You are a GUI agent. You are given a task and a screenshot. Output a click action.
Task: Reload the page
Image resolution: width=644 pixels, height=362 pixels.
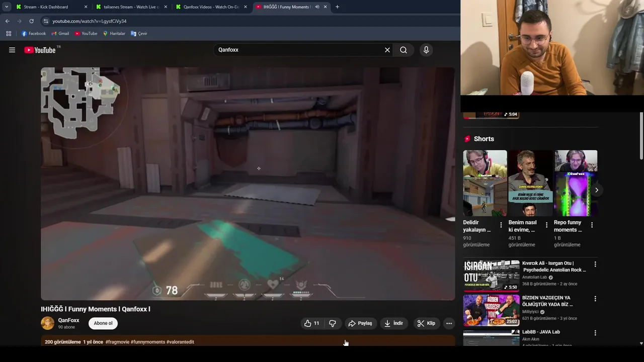point(31,21)
